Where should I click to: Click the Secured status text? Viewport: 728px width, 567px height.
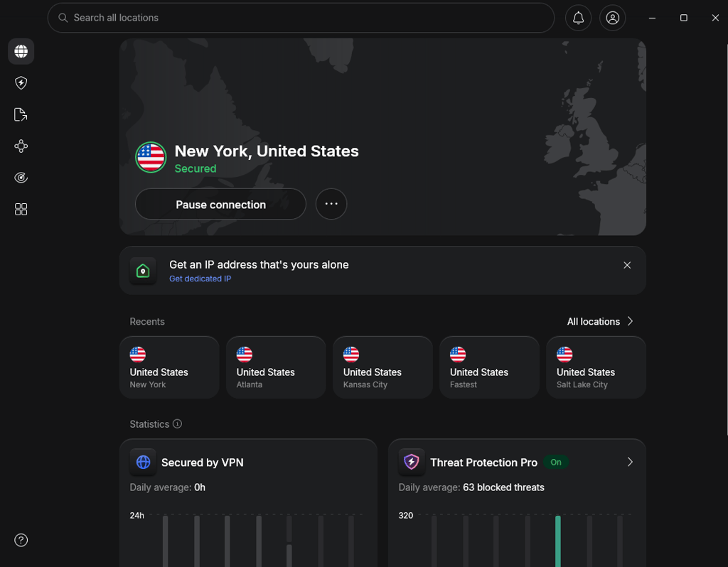(x=196, y=168)
